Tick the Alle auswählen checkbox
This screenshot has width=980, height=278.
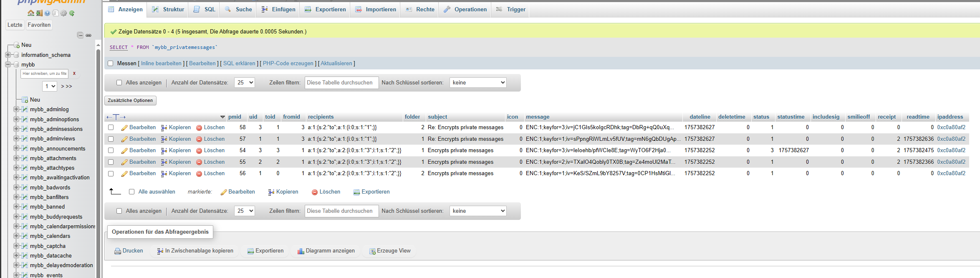(x=132, y=192)
